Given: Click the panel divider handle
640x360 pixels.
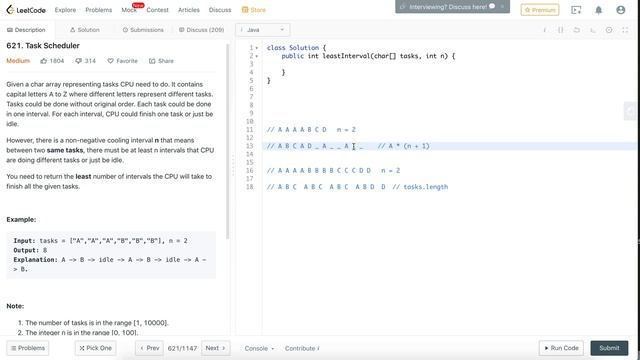Looking at the screenshot, I should coord(233,164).
